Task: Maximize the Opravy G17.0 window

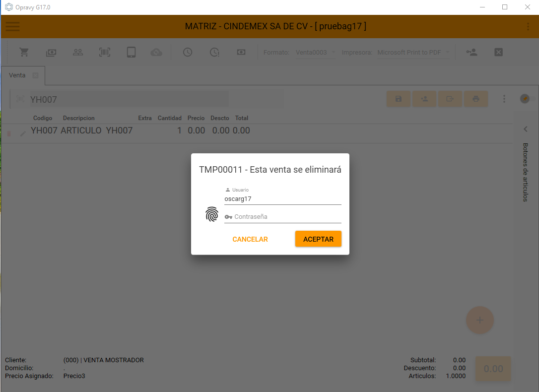Action: (505, 7)
